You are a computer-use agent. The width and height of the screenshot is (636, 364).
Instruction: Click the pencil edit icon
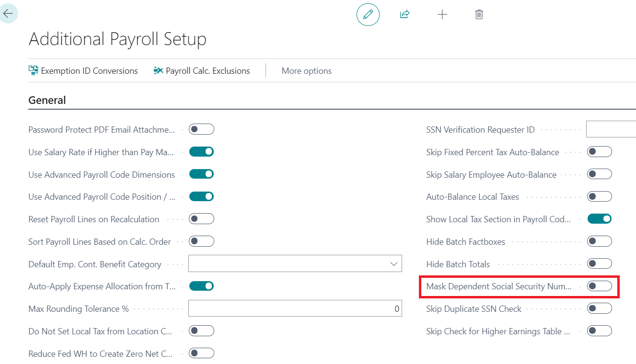tap(368, 14)
